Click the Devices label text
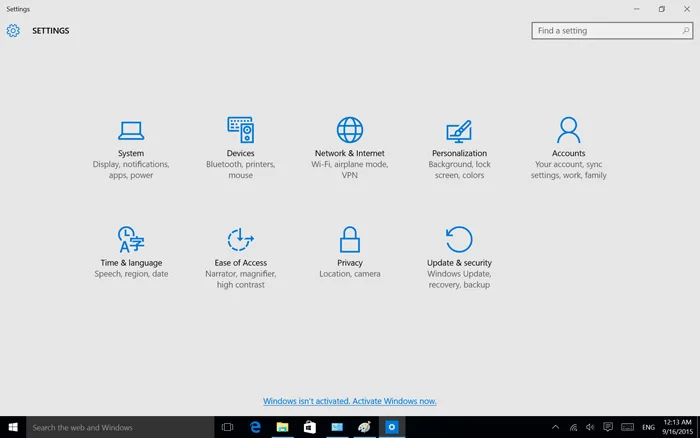The height and width of the screenshot is (438, 700). coord(241,153)
